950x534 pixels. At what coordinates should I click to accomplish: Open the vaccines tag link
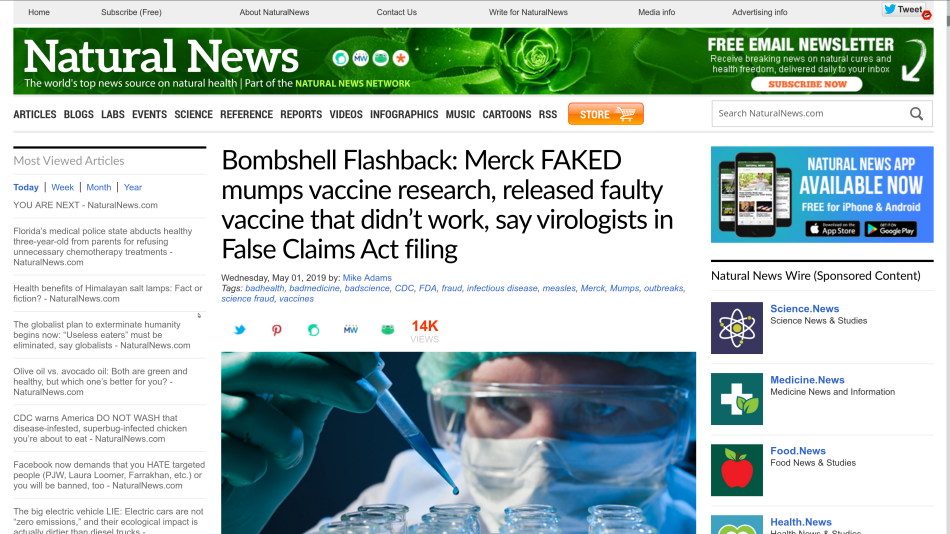click(x=296, y=298)
